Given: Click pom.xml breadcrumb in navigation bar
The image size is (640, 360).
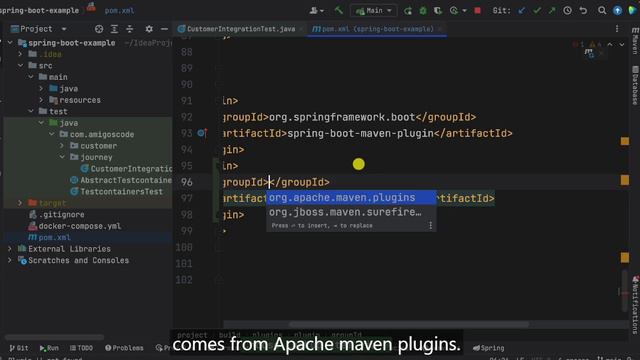Looking at the screenshot, I should pos(119,11).
